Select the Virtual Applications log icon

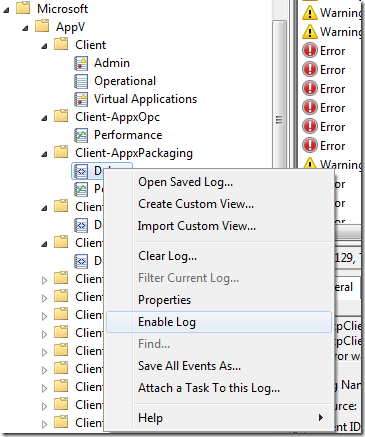[81, 99]
